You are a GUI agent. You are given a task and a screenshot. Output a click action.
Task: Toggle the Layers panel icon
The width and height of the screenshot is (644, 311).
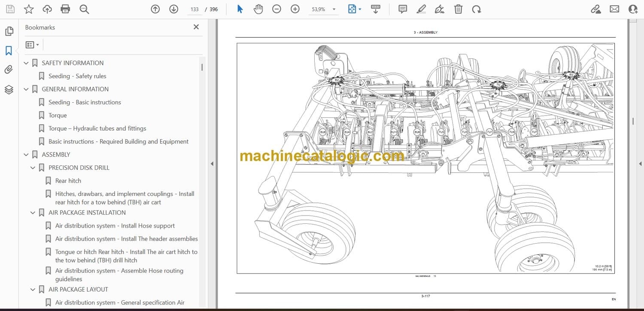point(9,89)
